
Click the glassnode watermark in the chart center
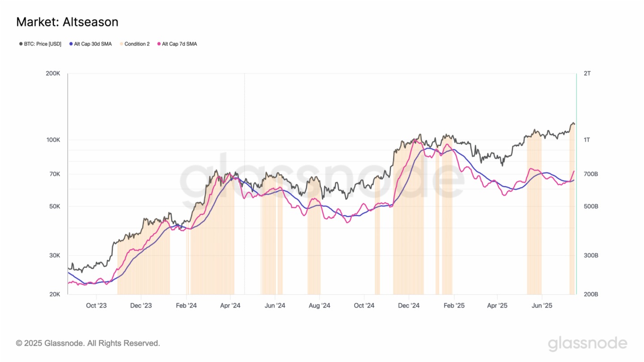click(322, 181)
